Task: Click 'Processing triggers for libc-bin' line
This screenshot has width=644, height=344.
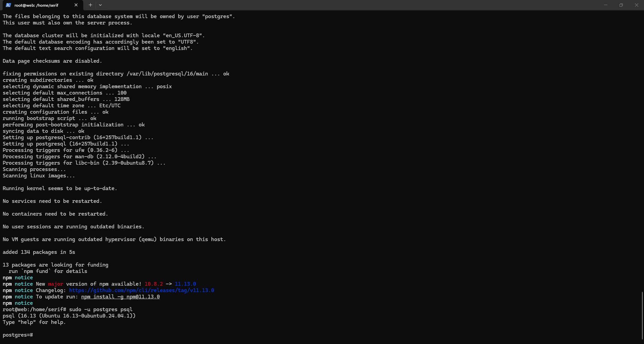Action: [84, 163]
